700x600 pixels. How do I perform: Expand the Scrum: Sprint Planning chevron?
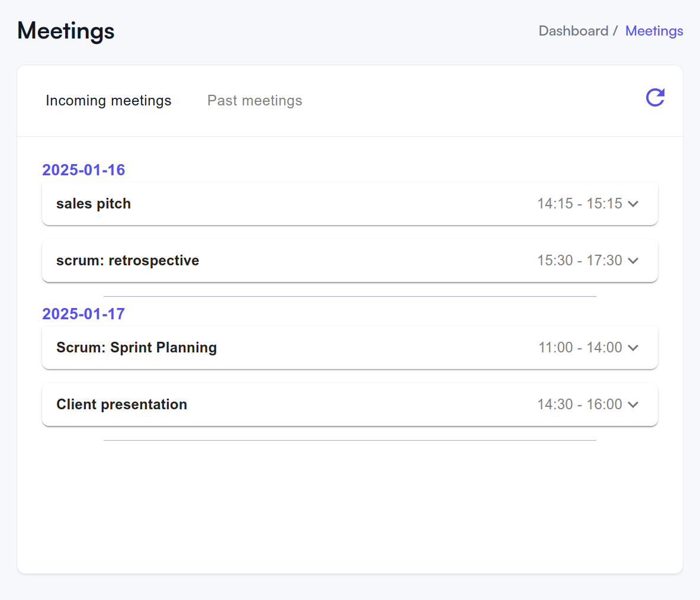(x=633, y=348)
